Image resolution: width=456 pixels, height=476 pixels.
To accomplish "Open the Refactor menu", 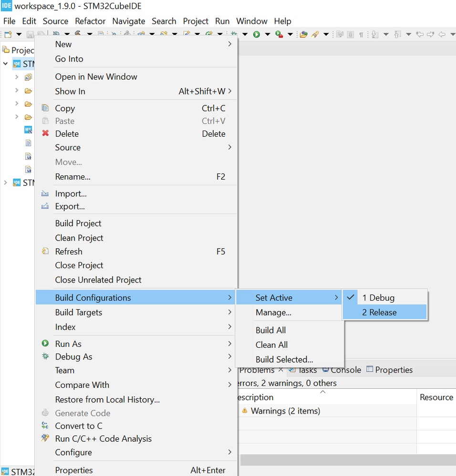I will (90, 21).
